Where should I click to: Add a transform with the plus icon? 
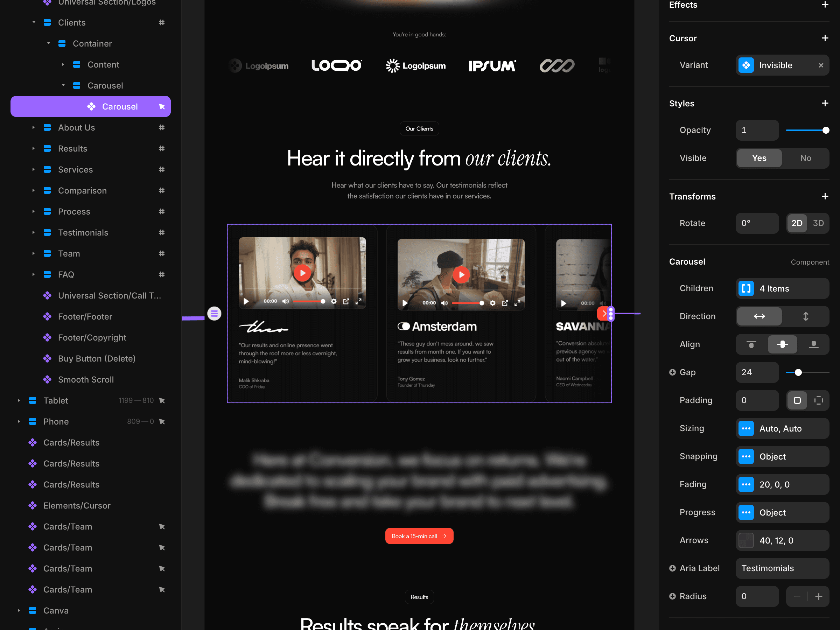pyautogui.click(x=825, y=196)
